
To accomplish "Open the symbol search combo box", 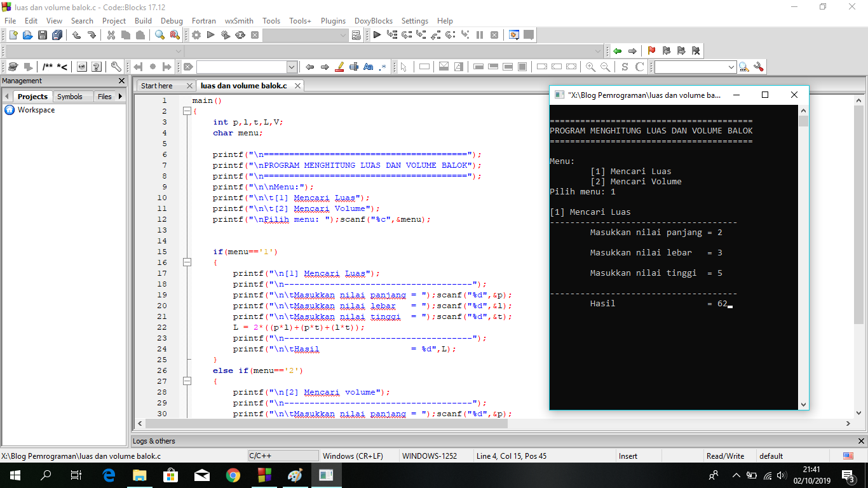I will [695, 67].
